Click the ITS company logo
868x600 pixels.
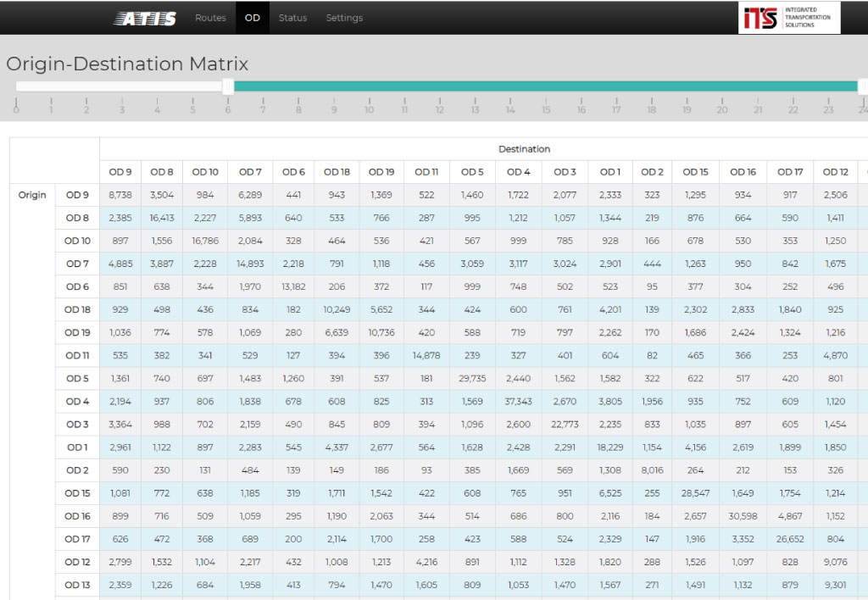click(789, 18)
